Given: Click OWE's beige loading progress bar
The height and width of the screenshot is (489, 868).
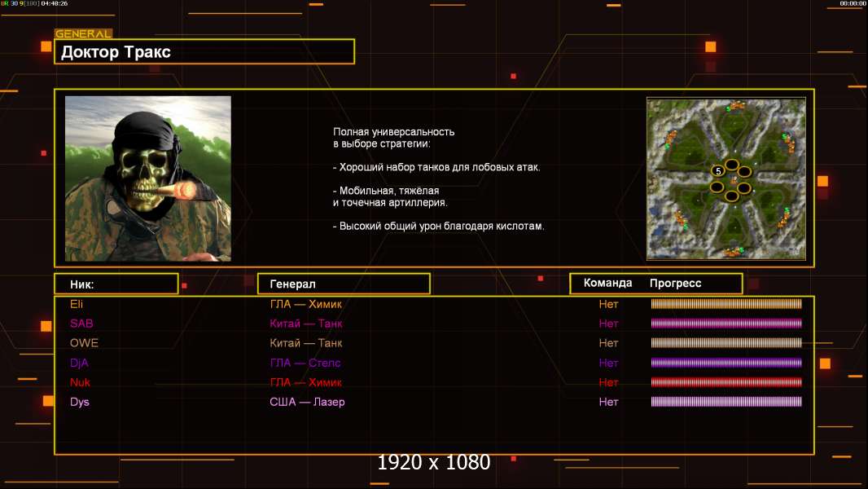Looking at the screenshot, I should coord(726,343).
